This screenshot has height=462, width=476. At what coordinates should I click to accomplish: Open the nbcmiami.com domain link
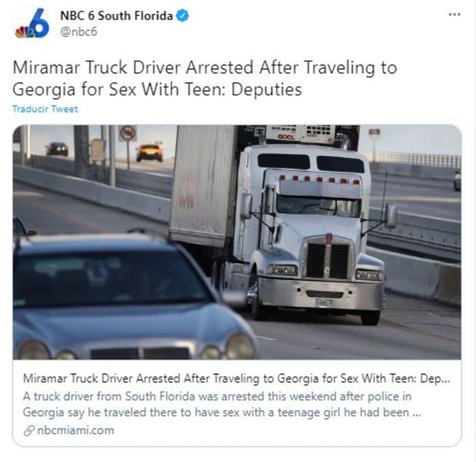[75, 431]
